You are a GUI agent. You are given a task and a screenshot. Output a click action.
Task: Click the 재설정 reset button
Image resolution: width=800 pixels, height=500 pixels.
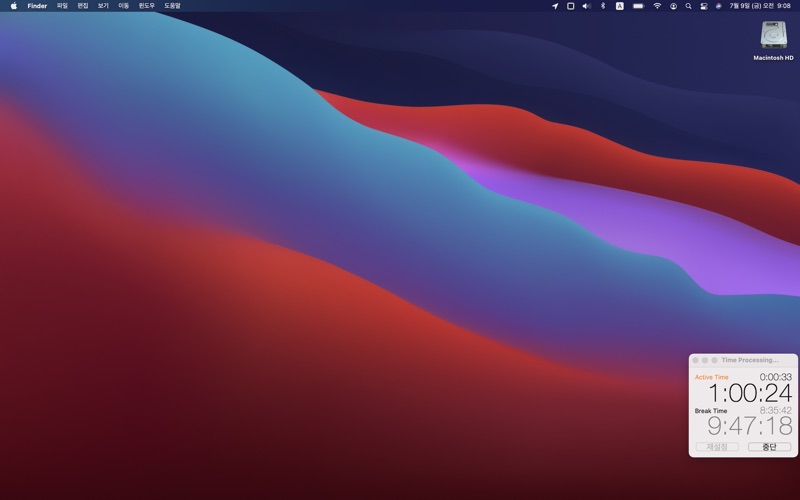coord(717,447)
